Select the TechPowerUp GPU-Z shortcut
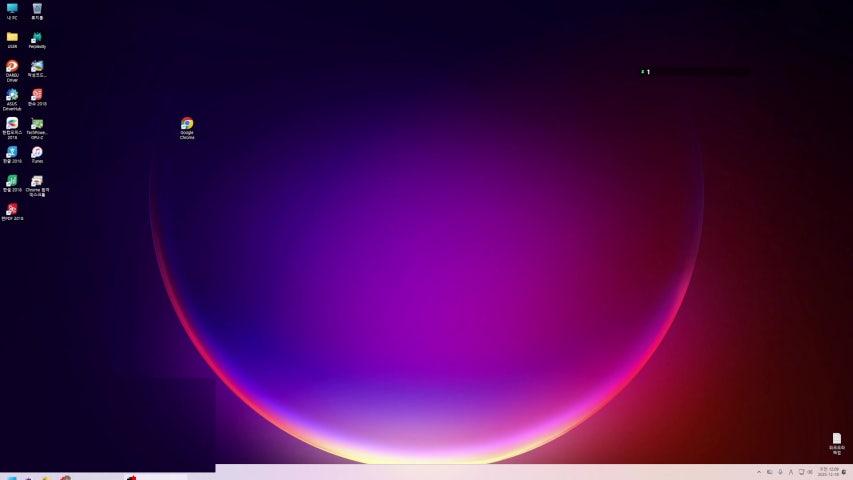The height and width of the screenshot is (480, 853). [x=37, y=128]
